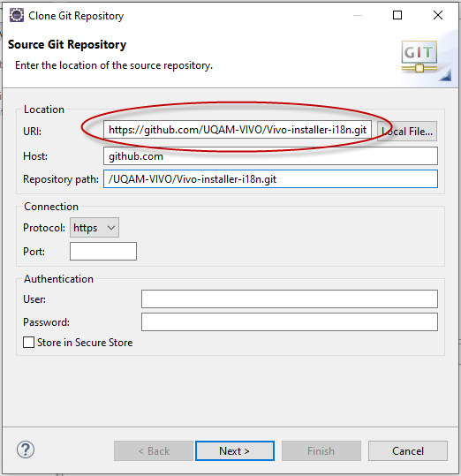Focus the Host text field
This screenshot has width=461, height=476.
tap(270, 156)
